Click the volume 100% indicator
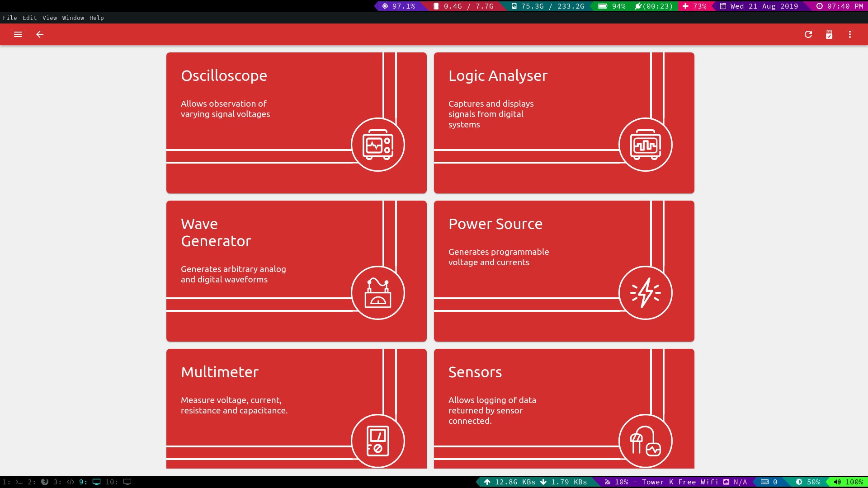 pos(849,482)
